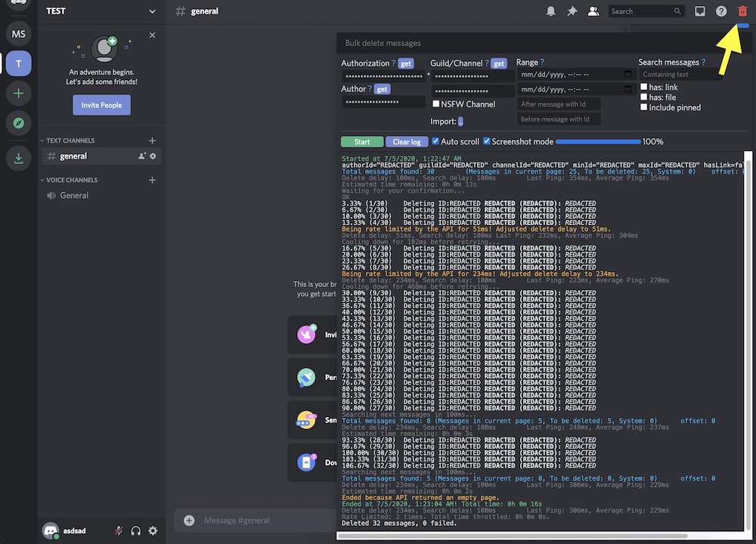
Task: Open user settings gear icon
Action: [153, 531]
